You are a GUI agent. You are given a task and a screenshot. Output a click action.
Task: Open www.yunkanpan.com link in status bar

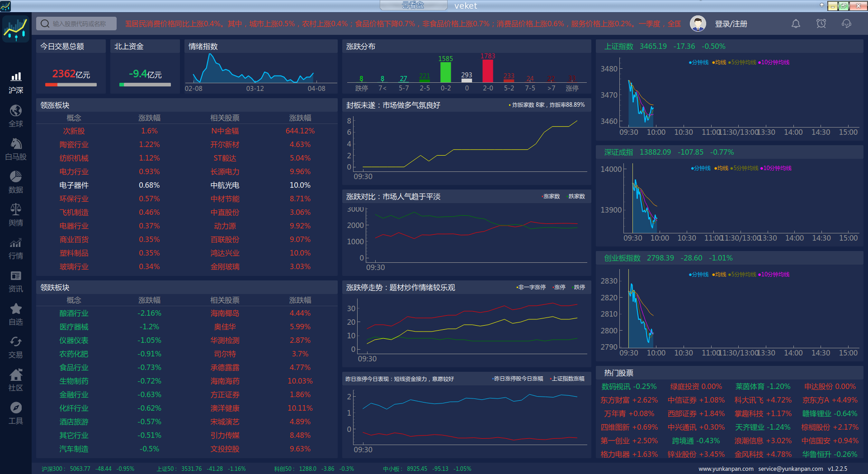tap(726, 469)
